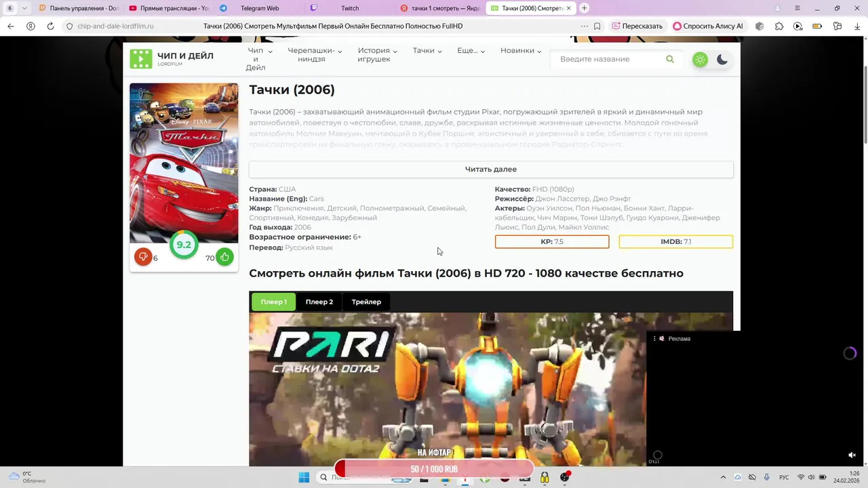The height and width of the screenshot is (488, 868).
Task: Open the Реклама ad options dots
Action: click(654, 338)
